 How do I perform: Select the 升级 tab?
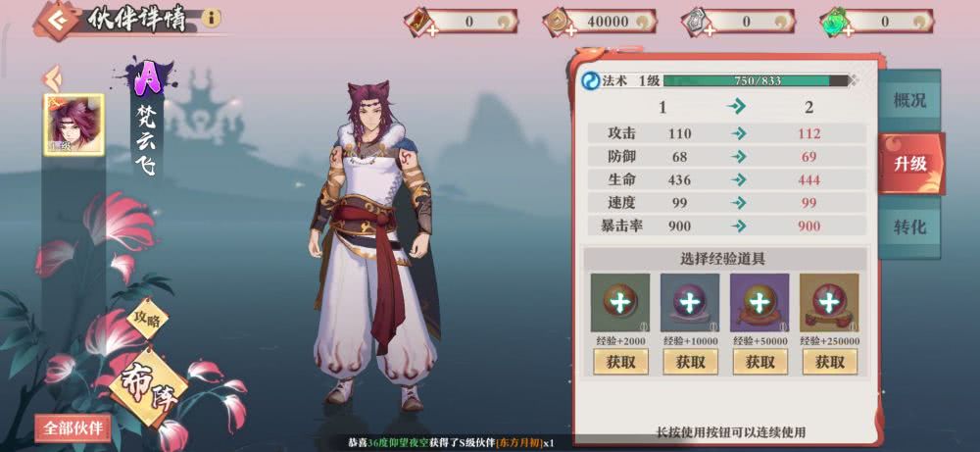point(910,164)
